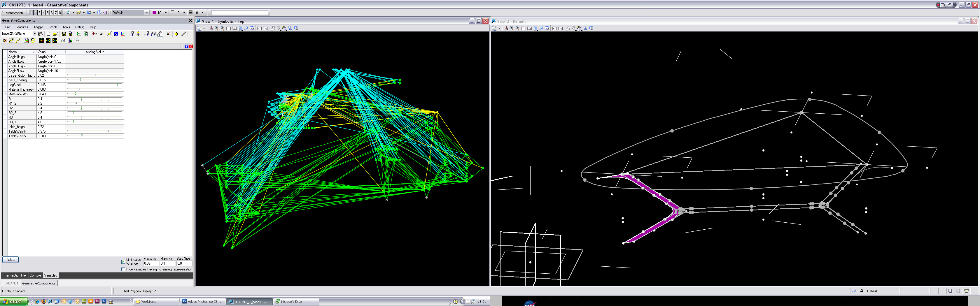Switch to the Console tab
This screenshot has width=980, height=306.
pyautogui.click(x=35, y=275)
